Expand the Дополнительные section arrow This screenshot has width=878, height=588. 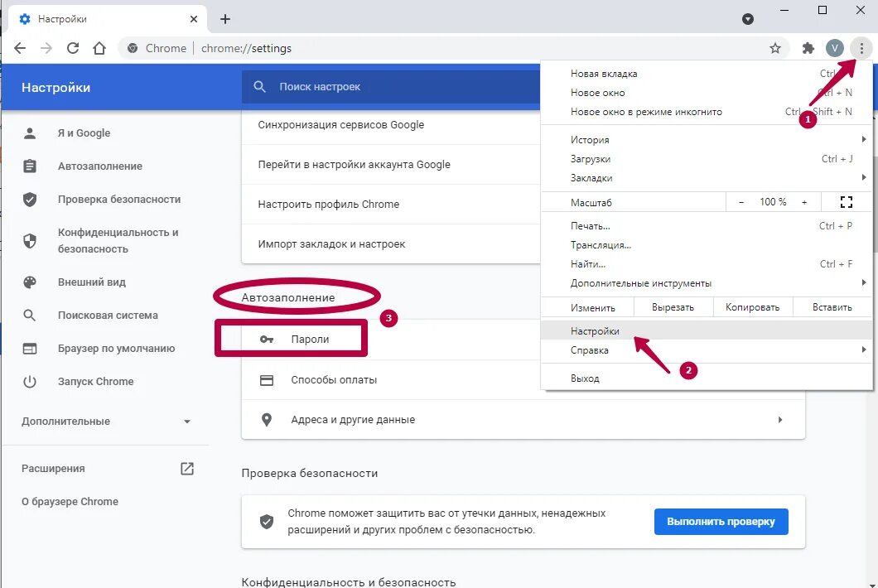187,422
